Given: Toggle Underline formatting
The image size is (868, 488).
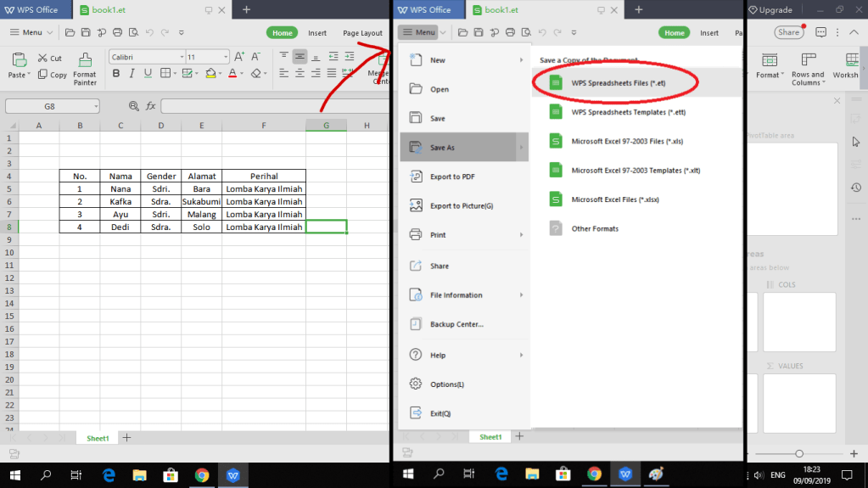Looking at the screenshot, I should [144, 74].
